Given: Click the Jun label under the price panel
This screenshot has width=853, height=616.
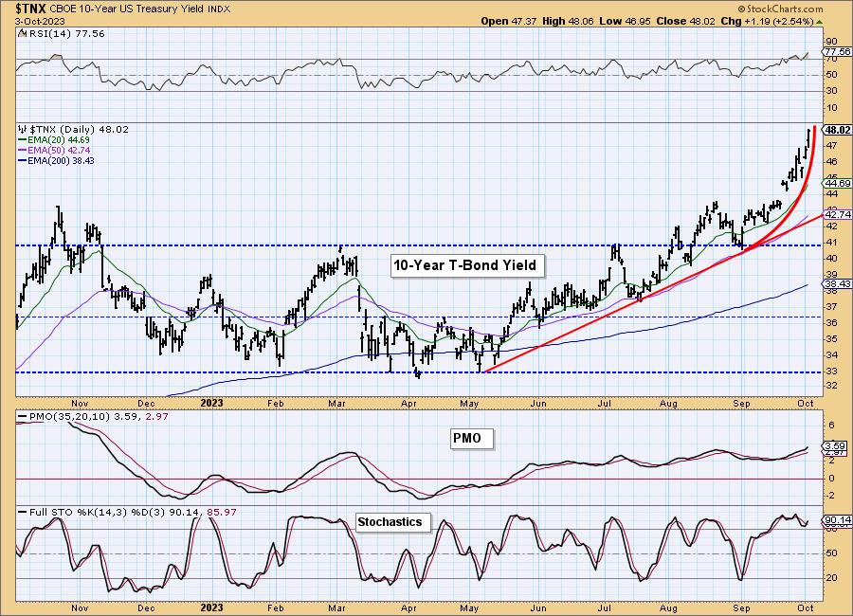Looking at the screenshot, I should (x=538, y=403).
